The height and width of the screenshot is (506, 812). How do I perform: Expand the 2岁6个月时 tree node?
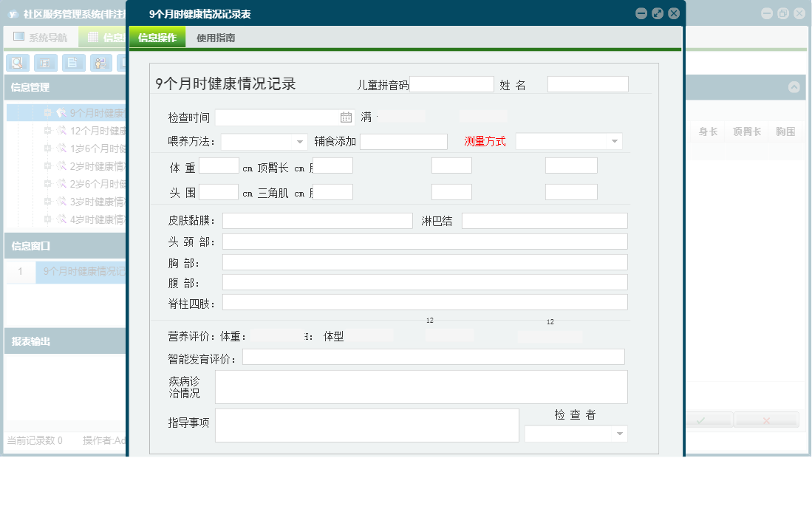(47, 184)
